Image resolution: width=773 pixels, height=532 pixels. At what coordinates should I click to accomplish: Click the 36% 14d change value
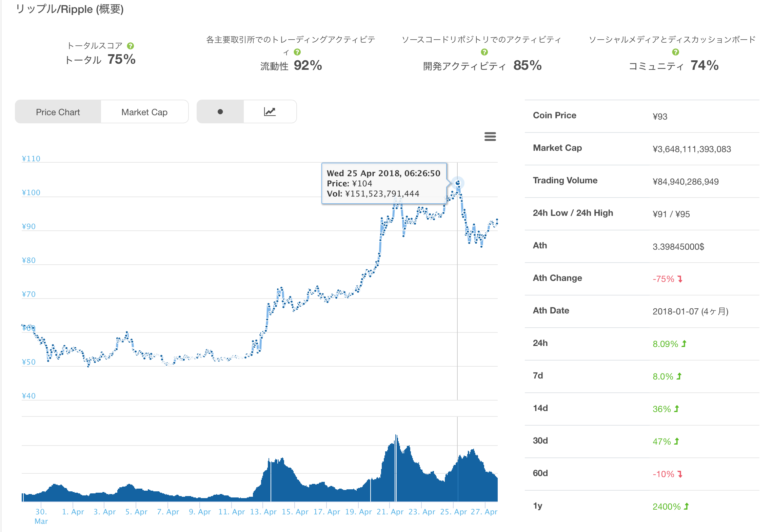[x=661, y=409]
